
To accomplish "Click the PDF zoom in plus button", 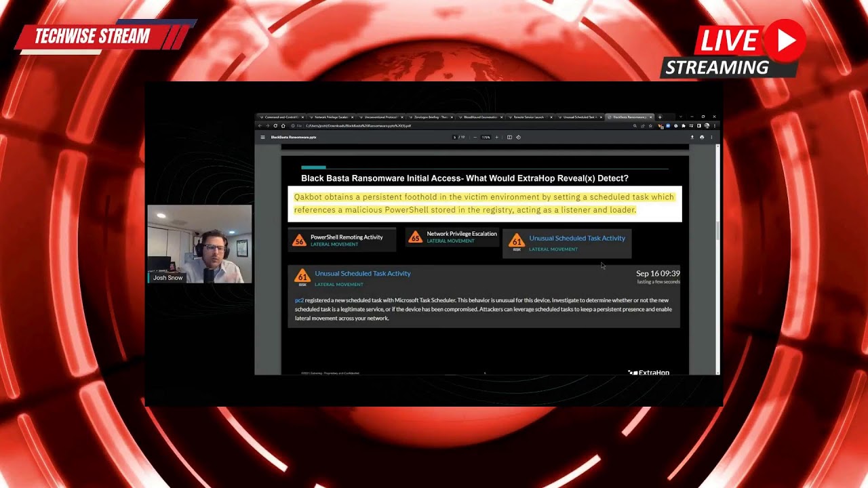I will (496, 137).
